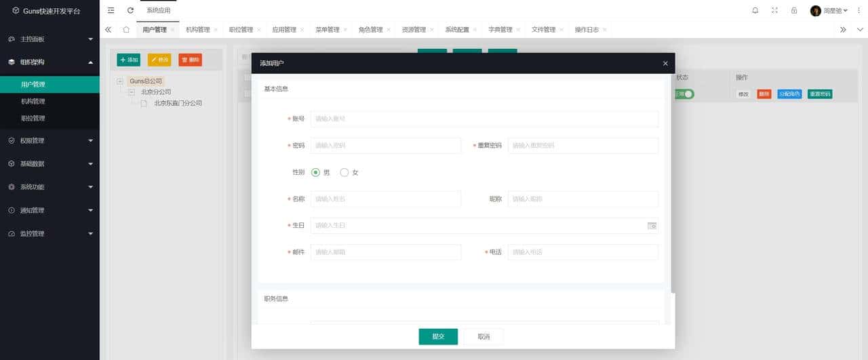The height and width of the screenshot is (360, 868).
Task: Click the 电话 input field
Action: (x=583, y=252)
